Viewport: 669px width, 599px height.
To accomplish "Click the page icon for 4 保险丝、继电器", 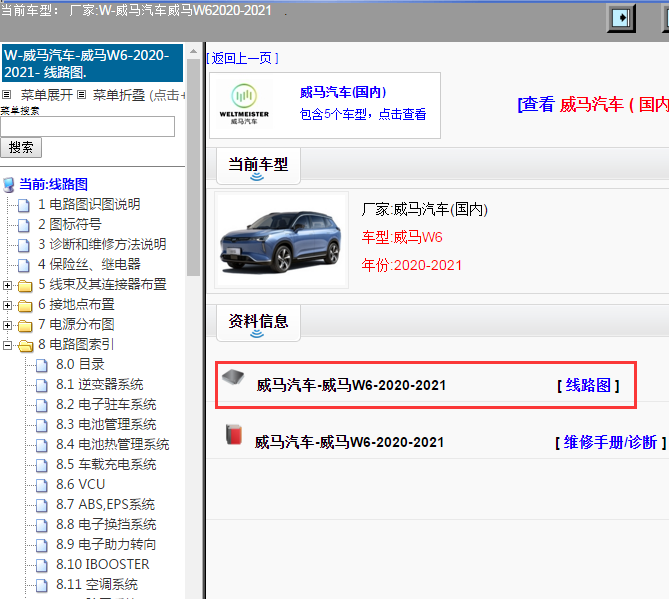I will point(24,265).
